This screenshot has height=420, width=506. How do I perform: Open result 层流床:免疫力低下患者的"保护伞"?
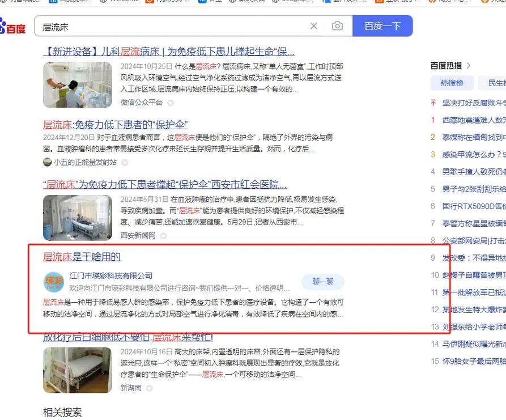coord(115,125)
